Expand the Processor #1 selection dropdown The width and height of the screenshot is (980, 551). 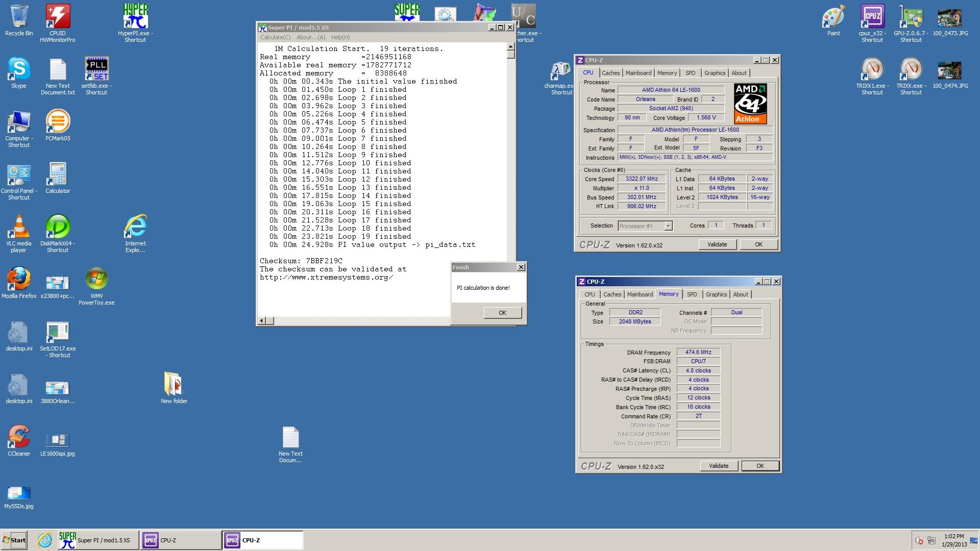tap(668, 226)
